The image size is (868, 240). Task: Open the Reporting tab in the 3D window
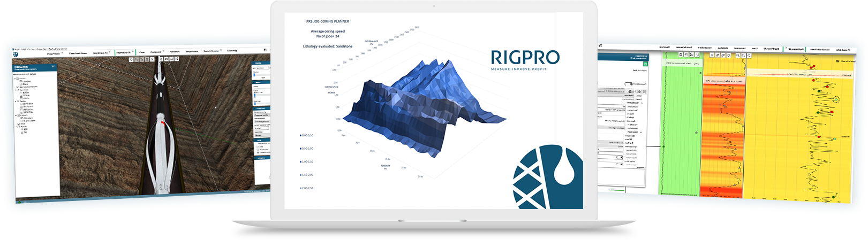pyautogui.click(x=232, y=51)
